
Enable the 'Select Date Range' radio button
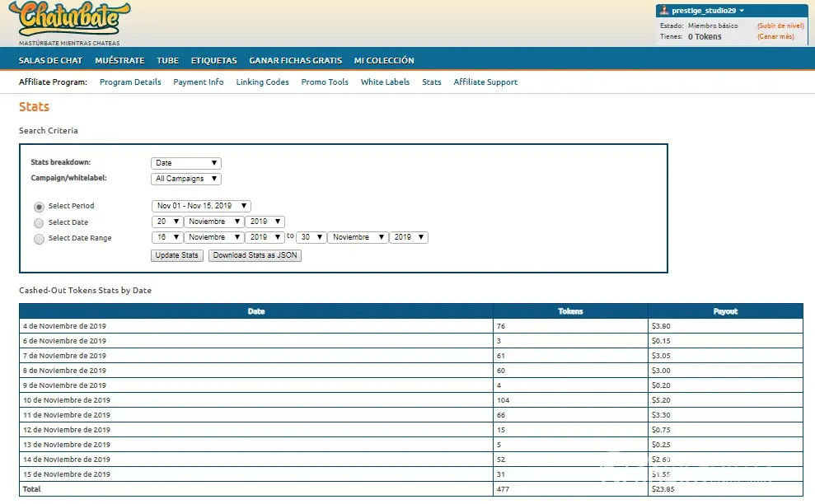(39, 239)
